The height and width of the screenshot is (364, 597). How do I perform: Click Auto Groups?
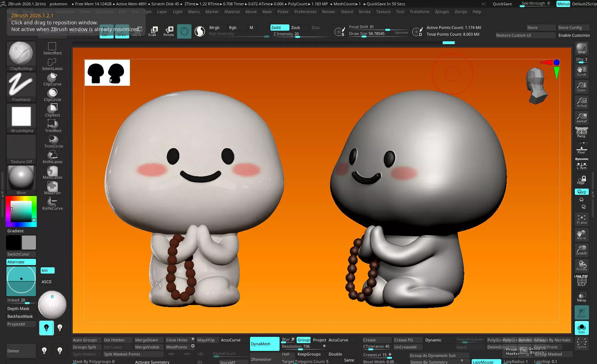[86, 340]
